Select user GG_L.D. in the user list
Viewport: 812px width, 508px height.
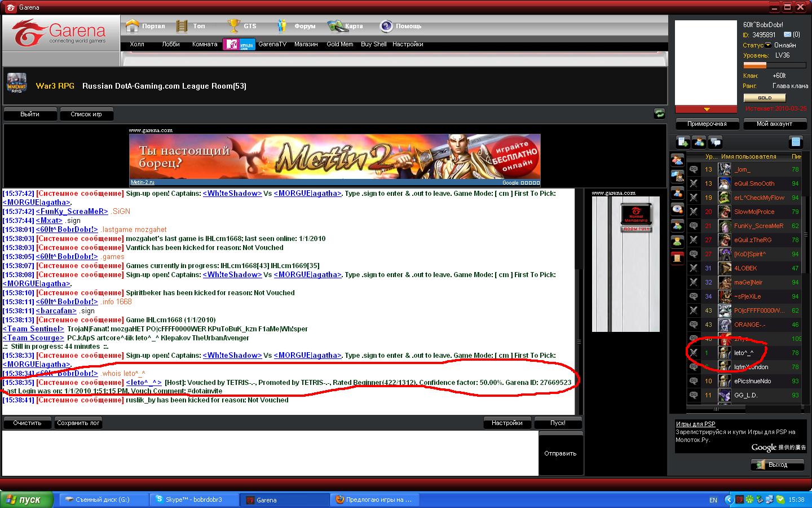point(745,395)
